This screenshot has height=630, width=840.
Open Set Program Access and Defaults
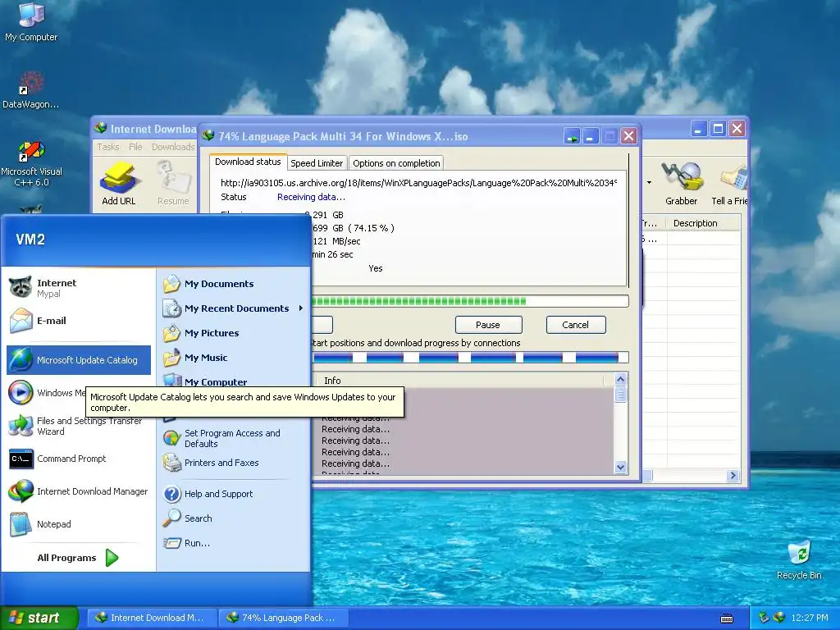tap(234, 438)
